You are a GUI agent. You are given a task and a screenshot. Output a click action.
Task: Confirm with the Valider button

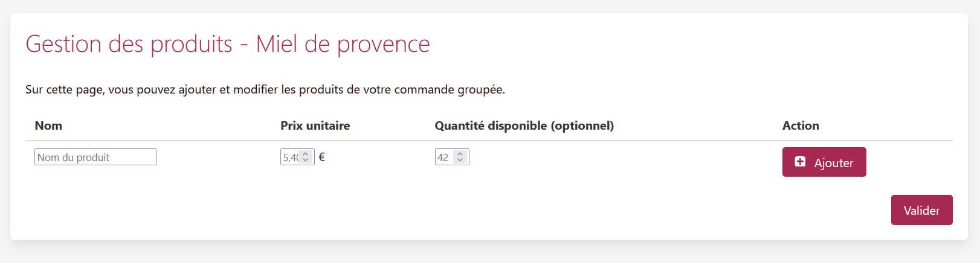921,210
